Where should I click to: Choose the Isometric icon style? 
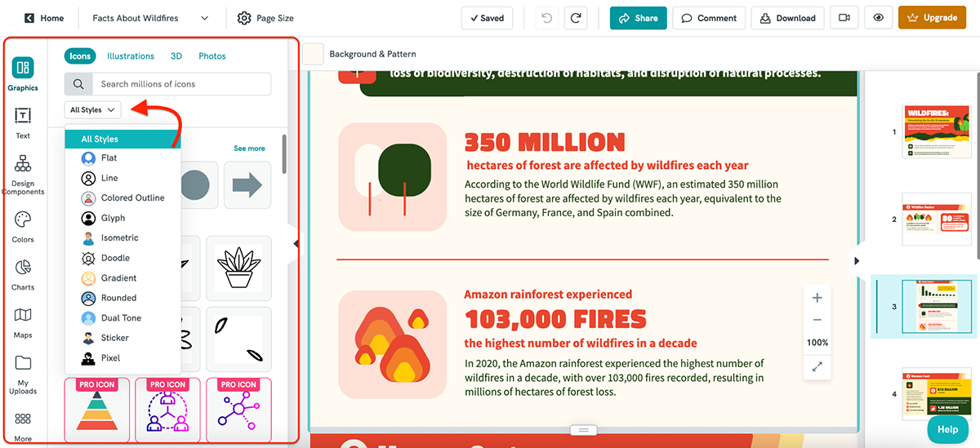[x=122, y=237]
